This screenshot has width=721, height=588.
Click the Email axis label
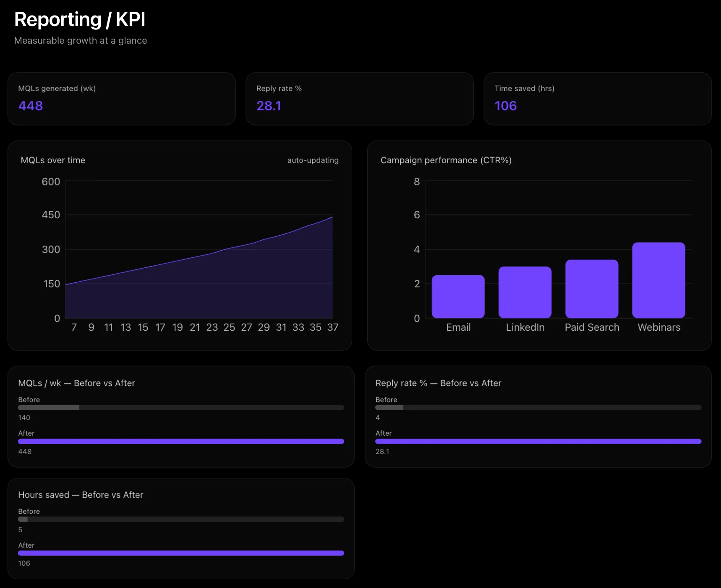458,327
